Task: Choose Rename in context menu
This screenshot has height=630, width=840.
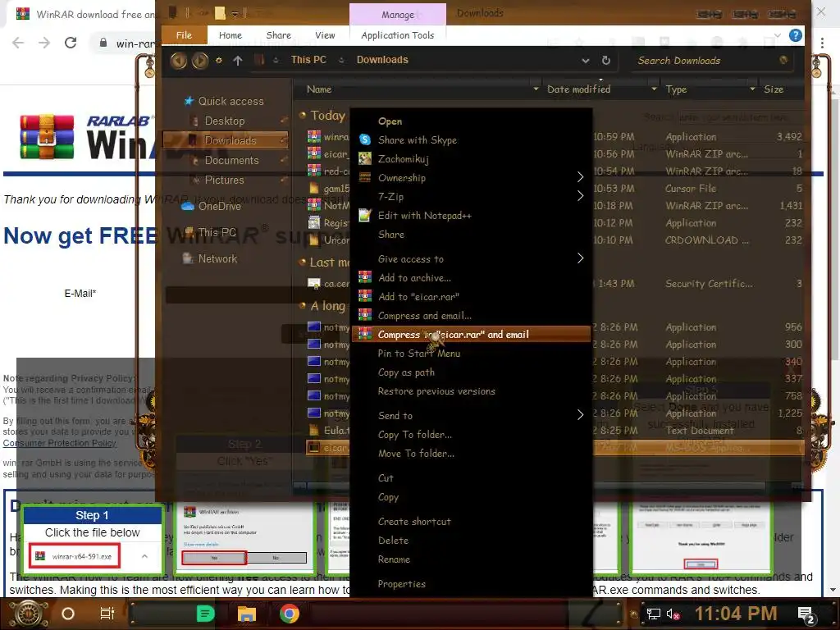Action: point(394,559)
